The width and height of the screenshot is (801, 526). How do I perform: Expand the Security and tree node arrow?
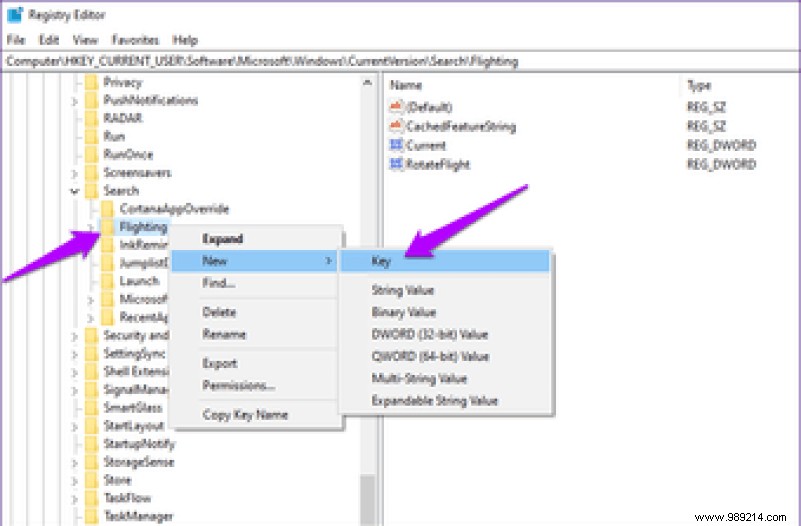point(75,336)
